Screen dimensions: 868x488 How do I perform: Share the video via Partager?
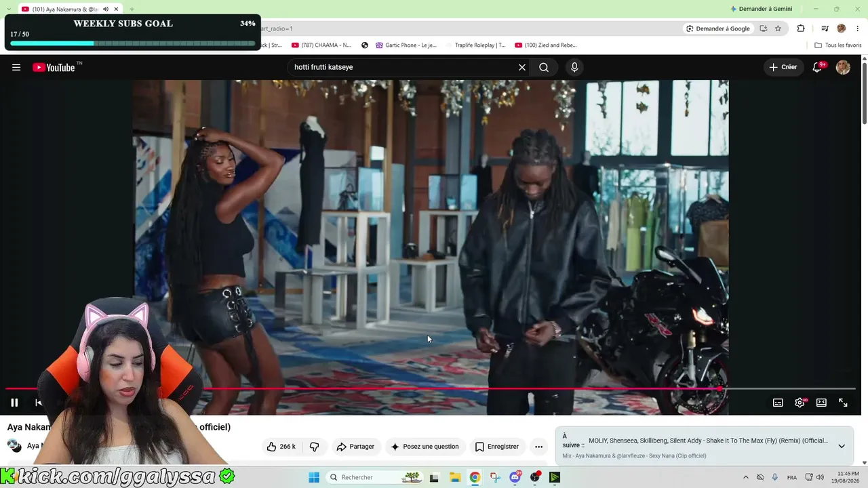pos(355,447)
